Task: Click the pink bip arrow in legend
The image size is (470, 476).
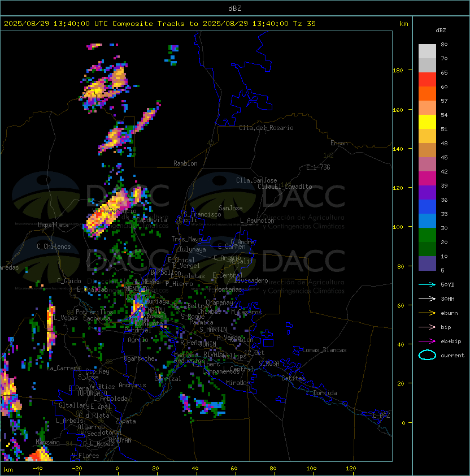Action: click(427, 327)
